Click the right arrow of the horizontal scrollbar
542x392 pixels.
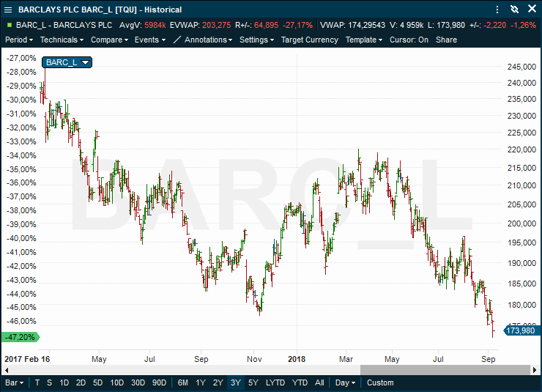click(535, 370)
